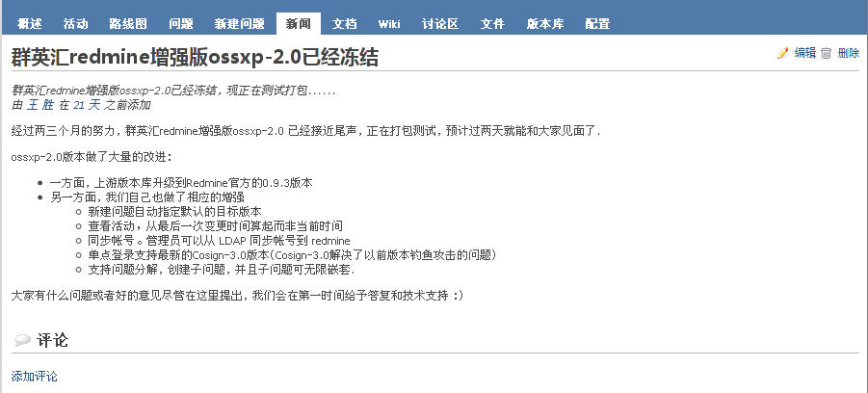Click the sub-bullet starting 查看活动
The height and width of the screenshot is (393, 868).
point(216,225)
